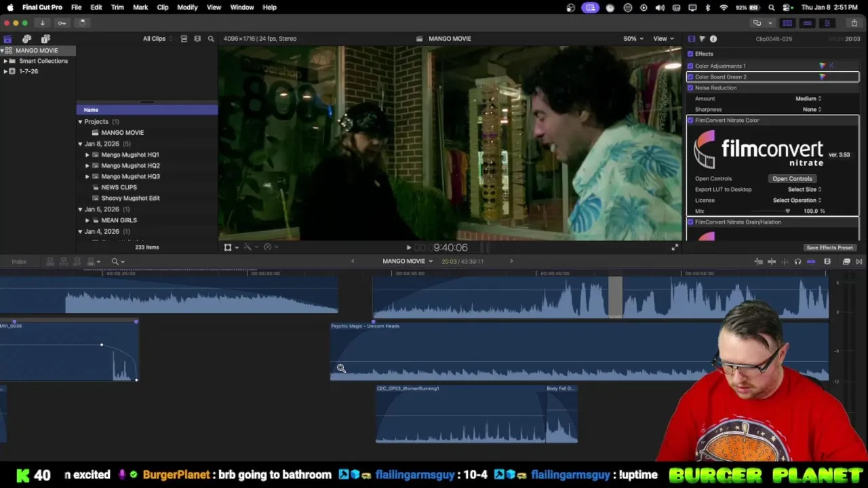868x488 pixels.
Task: Open the Photos and Audio sidebar
Action: point(26,39)
